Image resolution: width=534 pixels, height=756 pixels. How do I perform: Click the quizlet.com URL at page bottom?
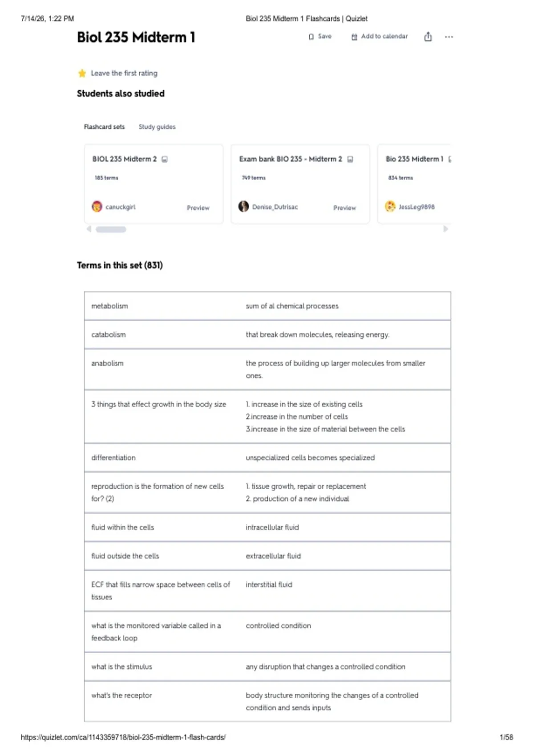point(123,737)
